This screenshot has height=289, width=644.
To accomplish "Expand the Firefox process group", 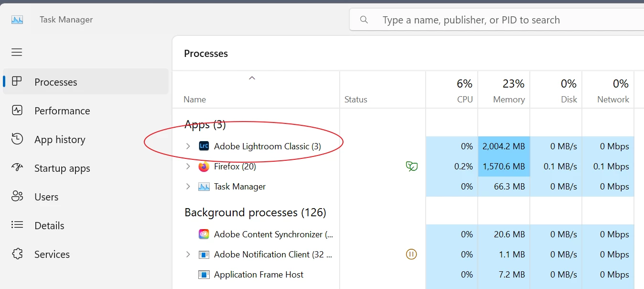I will pos(188,167).
